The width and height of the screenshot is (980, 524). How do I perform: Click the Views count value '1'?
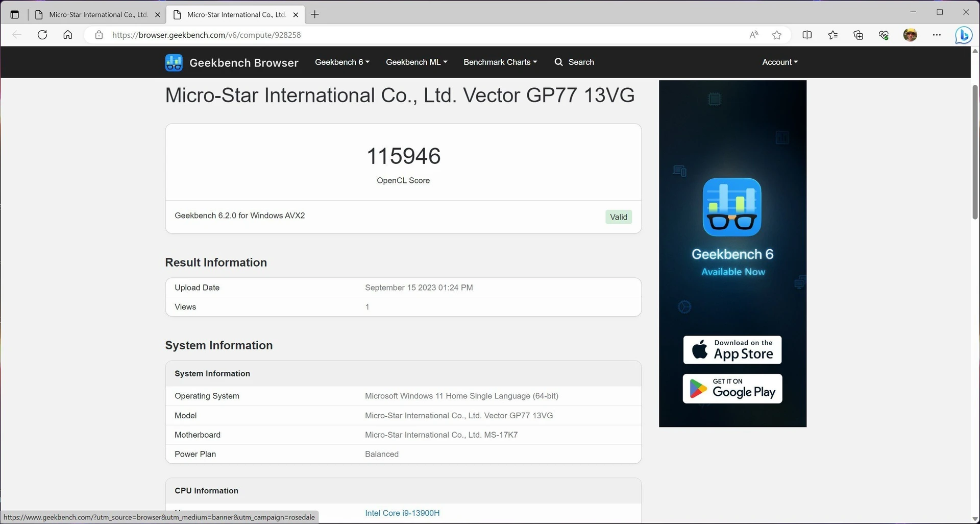(x=367, y=307)
